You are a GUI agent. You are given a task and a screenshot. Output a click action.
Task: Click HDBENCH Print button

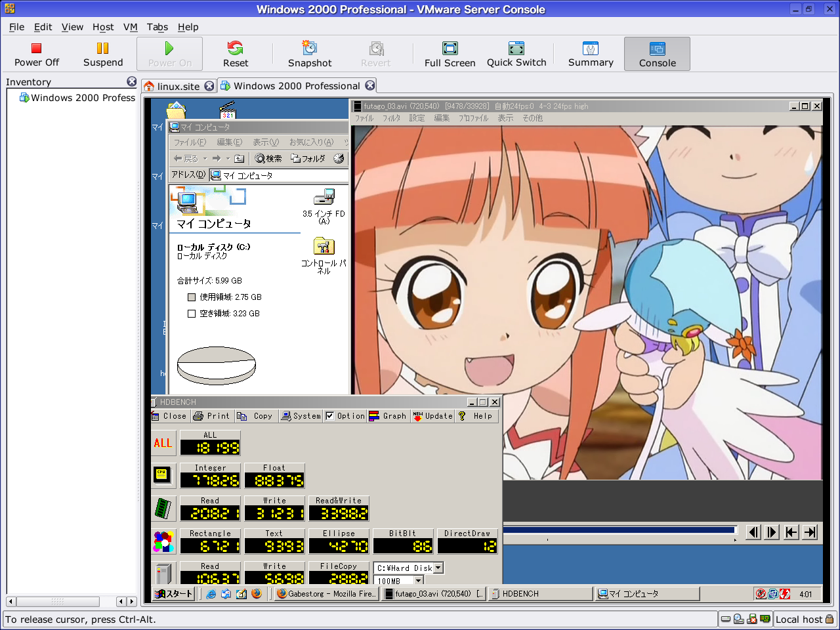pos(211,416)
